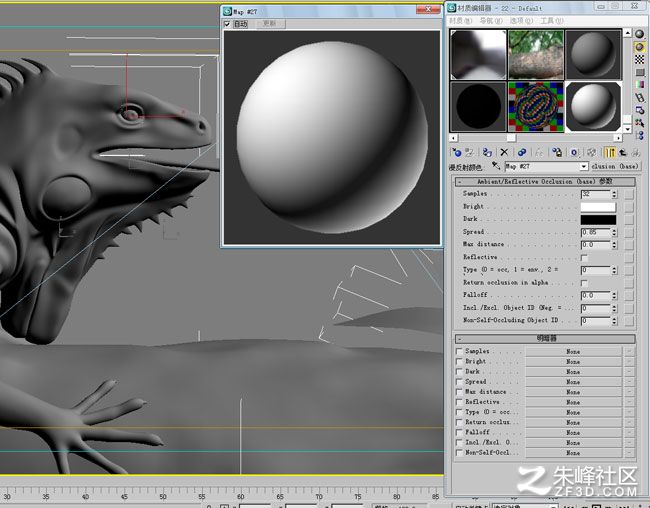Select the solid black sphere sample slot
Screen dimensions: 650x508
(478, 107)
